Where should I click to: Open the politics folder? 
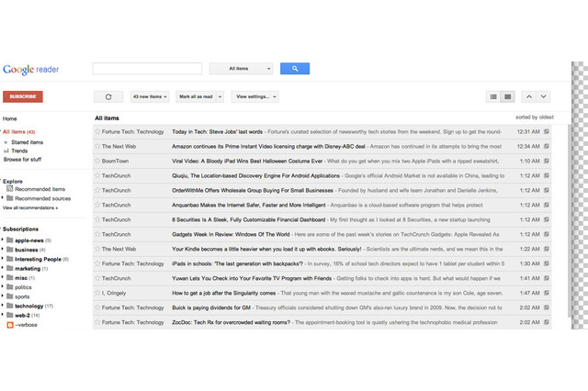click(x=23, y=287)
